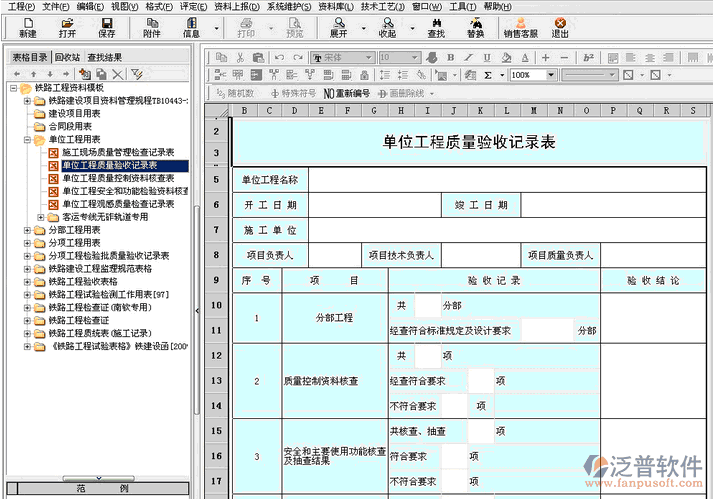Click the scissors cut icon
Screen dimensions: 713x499
239,57
